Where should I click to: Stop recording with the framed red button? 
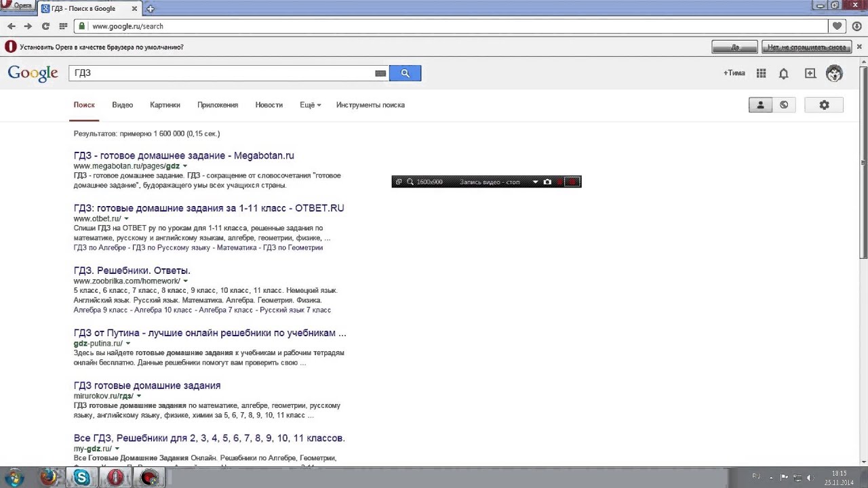pos(572,182)
